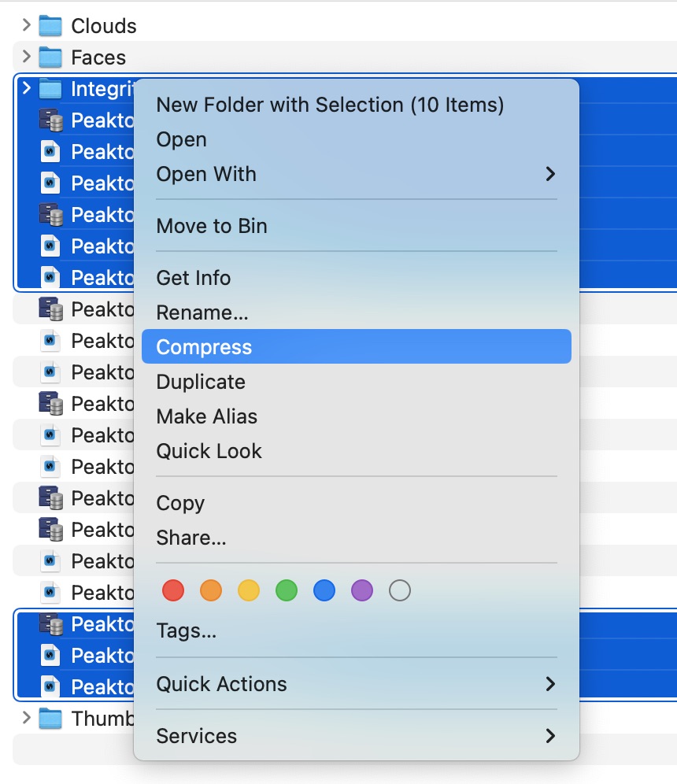The width and height of the screenshot is (677, 784).
Task: Choose Move to Bin
Action: [212, 226]
